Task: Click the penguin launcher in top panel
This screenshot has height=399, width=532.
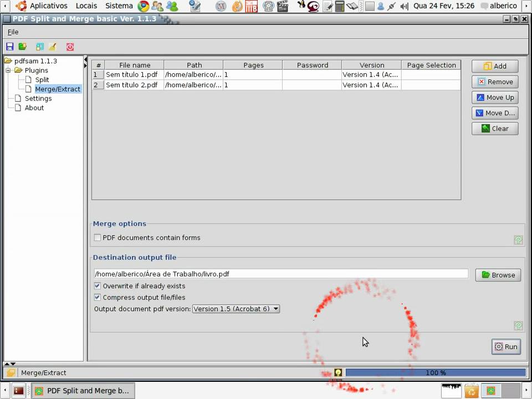Action: (x=300, y=4)
